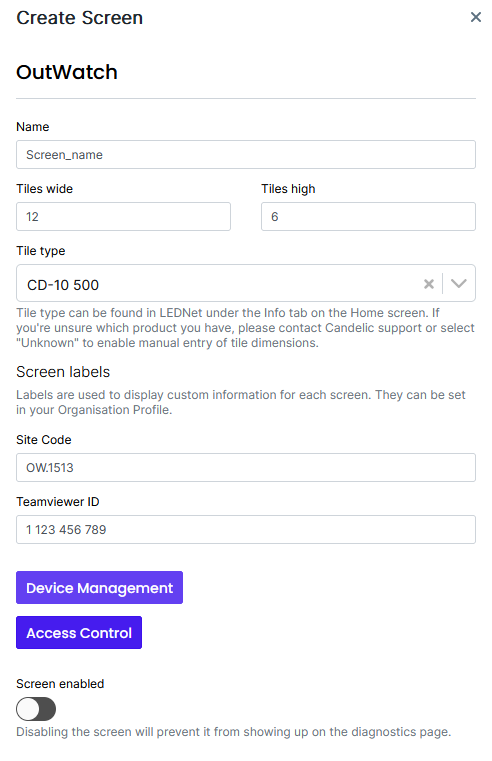492x761 pixels.
Task: Clear the selected CD-10 500 tile type
Action: click(428, 284)
